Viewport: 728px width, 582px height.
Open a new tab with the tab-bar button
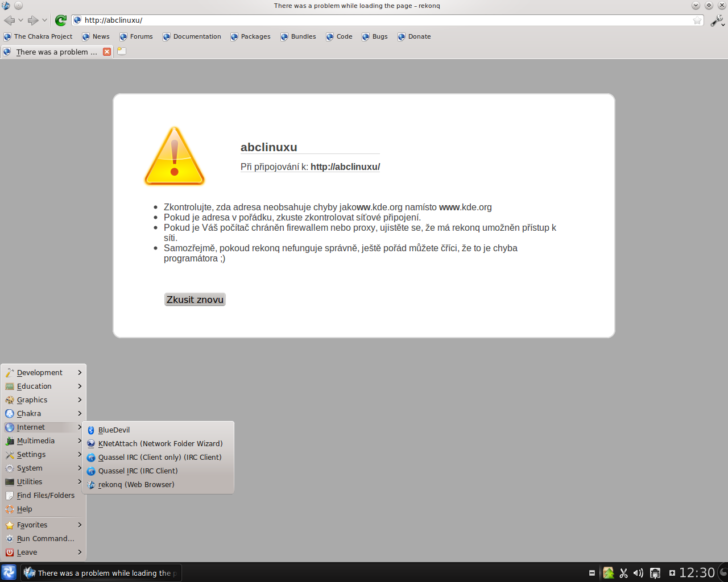click(122, 51)
